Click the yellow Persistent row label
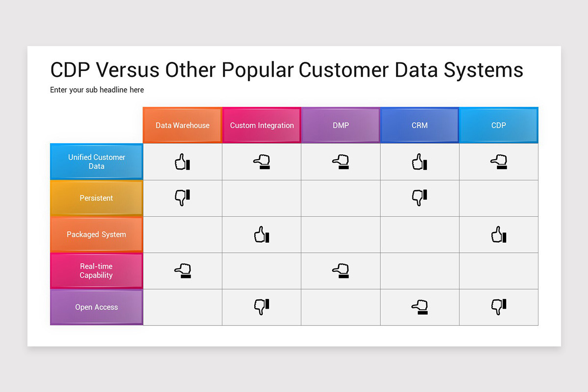The image size is (588, 392). [x=97, y=198]
